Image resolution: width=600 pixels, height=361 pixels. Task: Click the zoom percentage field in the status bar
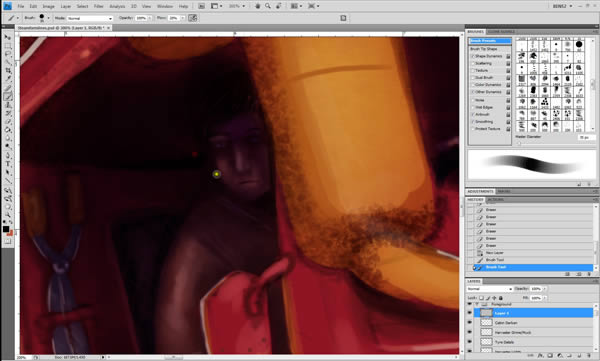click(x=24, y=357)
